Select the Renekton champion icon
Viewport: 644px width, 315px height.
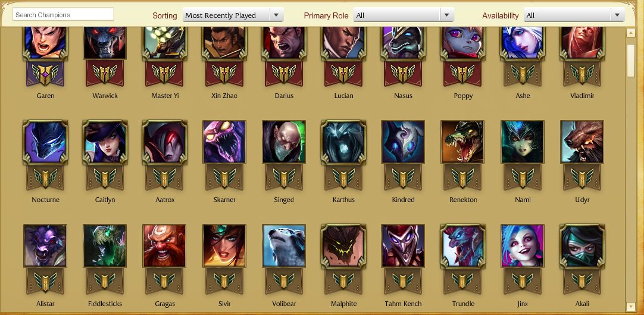click(462, 141)
